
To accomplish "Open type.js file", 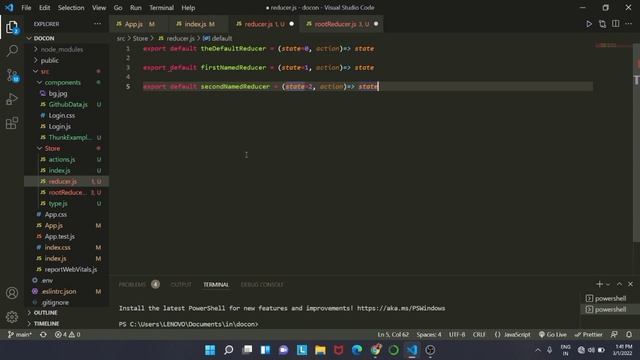I will point(58,204).
